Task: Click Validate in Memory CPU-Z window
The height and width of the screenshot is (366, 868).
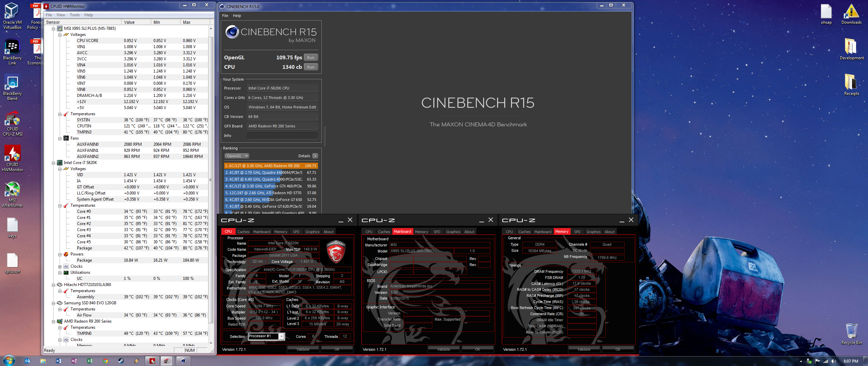Action: pyautogui.click(x=584, y=349)
